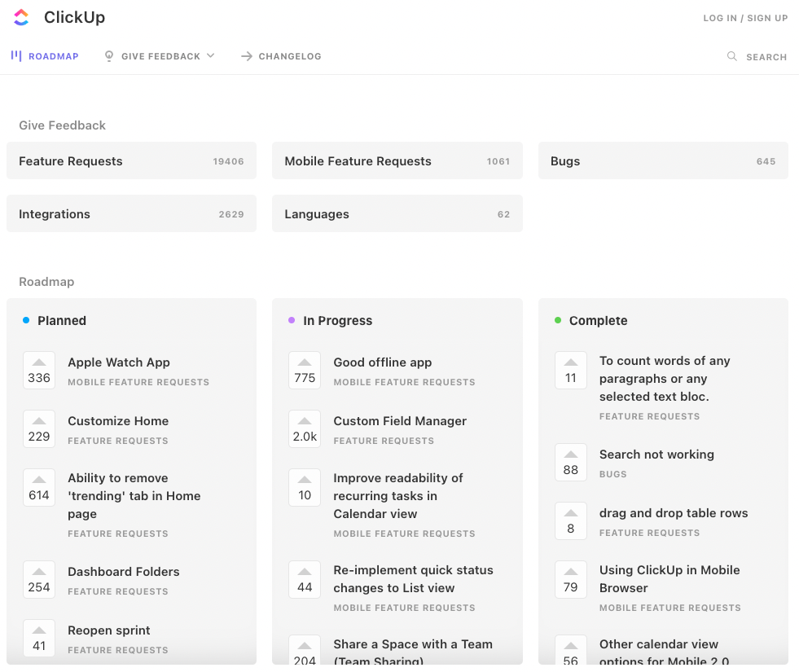Upvote the Reopen sprint request

click(39, 639)
